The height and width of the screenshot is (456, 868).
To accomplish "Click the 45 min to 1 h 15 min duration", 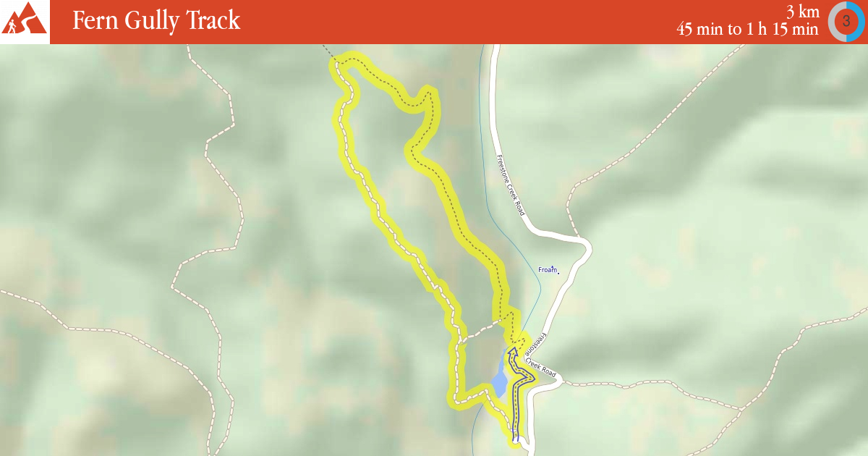I will pos(748,30).
